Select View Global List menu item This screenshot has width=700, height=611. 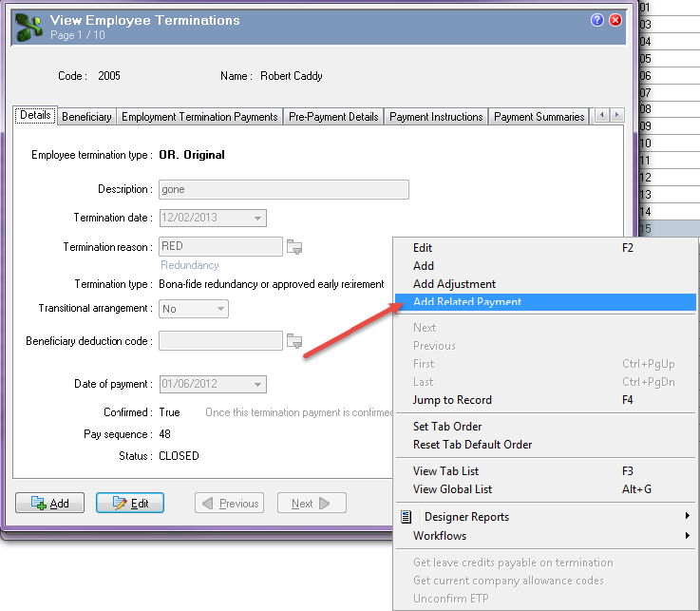click(x=452, y=489)
